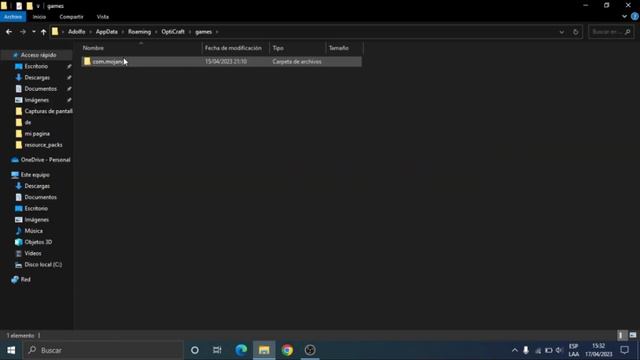The image size is (640, 360).
Task: Open OBS Studio from taskbar
Action: tap(310, 350)
